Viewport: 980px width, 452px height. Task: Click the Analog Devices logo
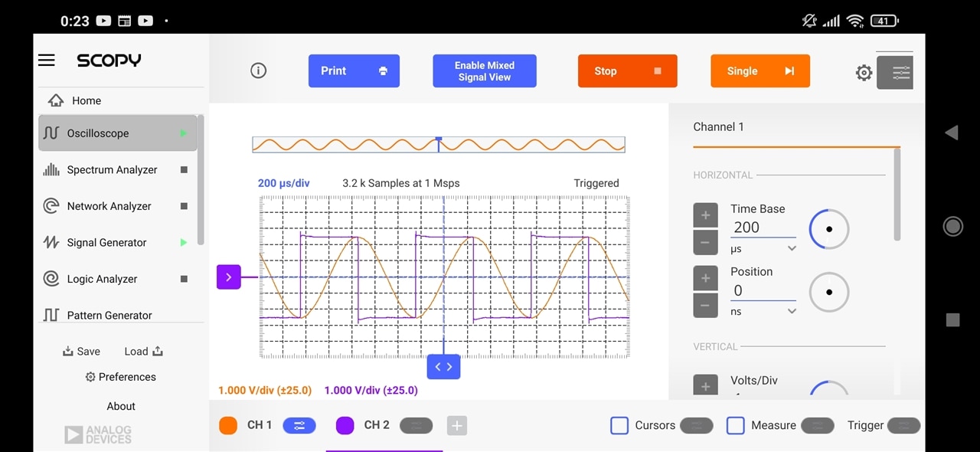coord(98,434)
